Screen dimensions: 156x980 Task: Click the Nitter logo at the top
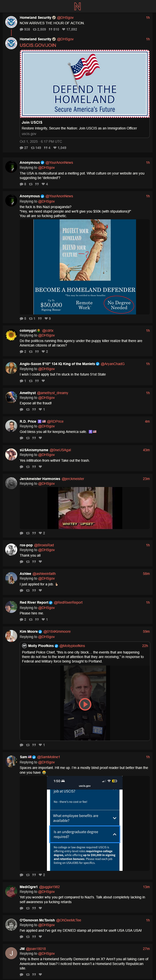point(77,6)
